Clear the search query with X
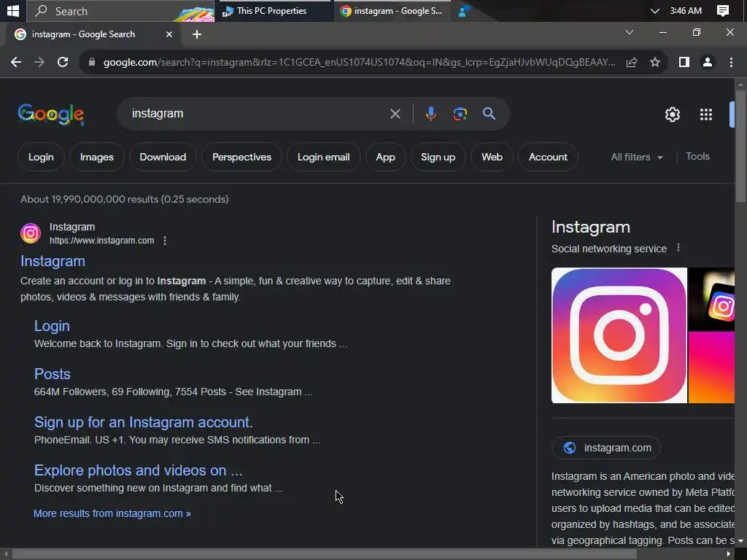Screen dimensions: 747x560 395,114
